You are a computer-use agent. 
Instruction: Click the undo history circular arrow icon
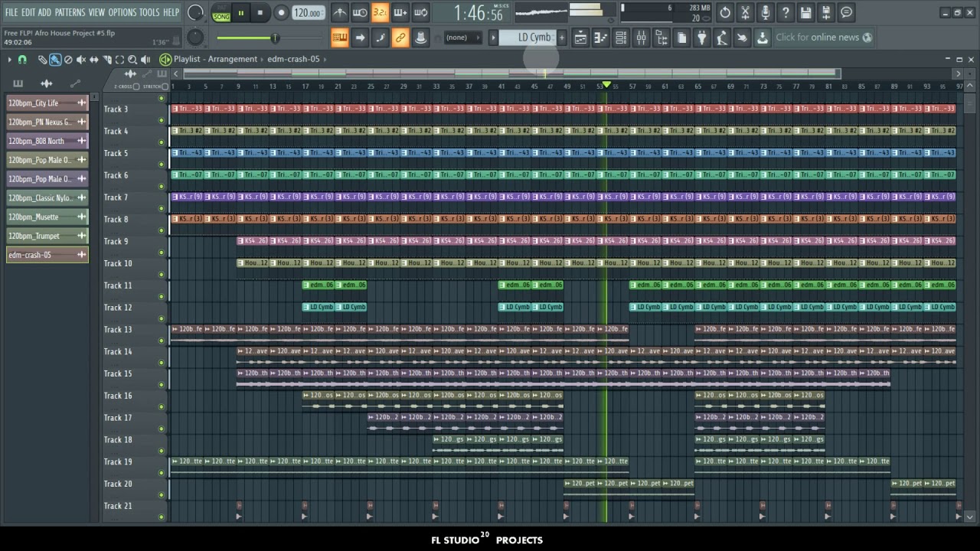[x=725, y=12]
